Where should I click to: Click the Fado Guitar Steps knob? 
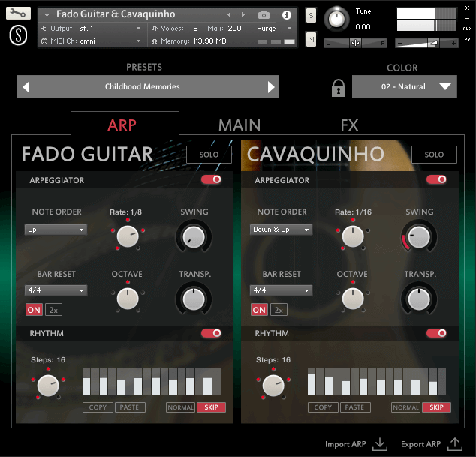coord(48,386)
